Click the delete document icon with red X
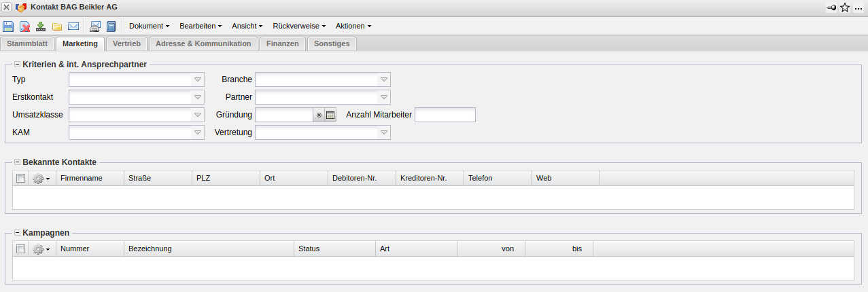Screen dimensions: 868x292 coord(24,26)
